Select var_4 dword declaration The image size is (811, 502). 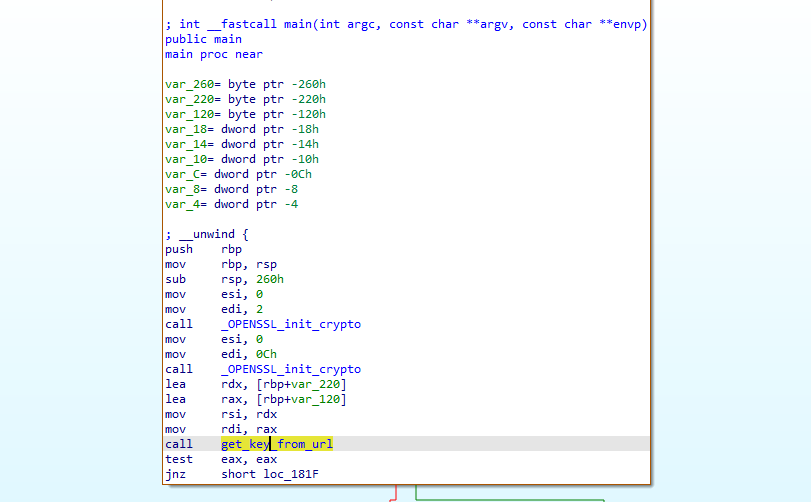(x=232, y=204)
